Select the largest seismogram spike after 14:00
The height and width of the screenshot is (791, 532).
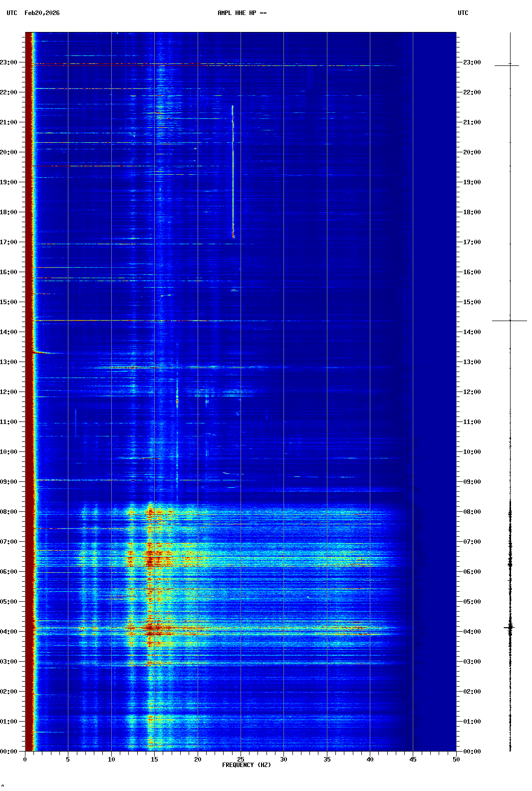pyautogui.click(x=510, y=321)
